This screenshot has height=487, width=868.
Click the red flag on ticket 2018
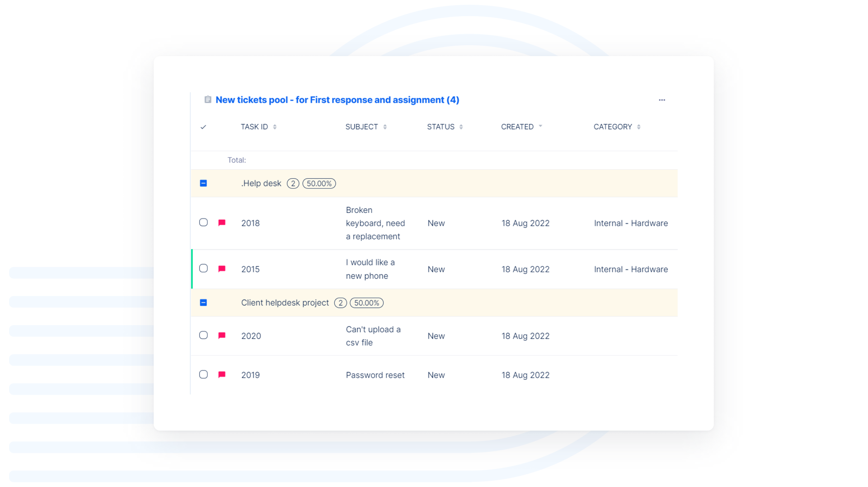tap(222, 222)
